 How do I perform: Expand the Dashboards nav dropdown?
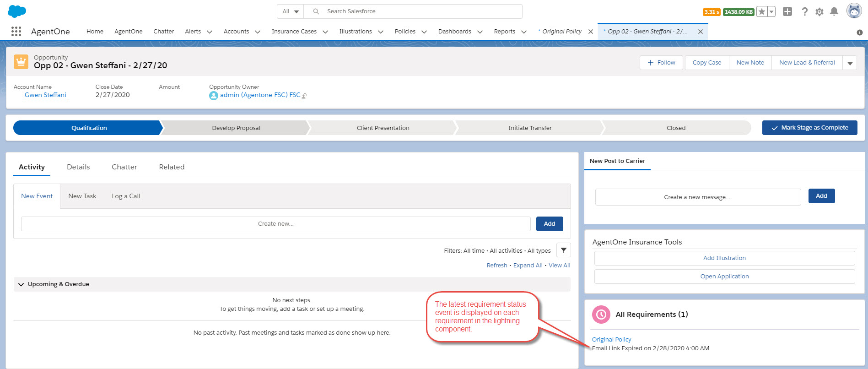click(x=480, y=32)
